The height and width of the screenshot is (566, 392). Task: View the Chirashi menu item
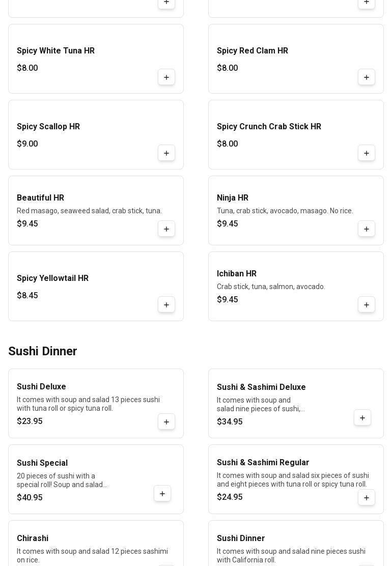[96, 543]
